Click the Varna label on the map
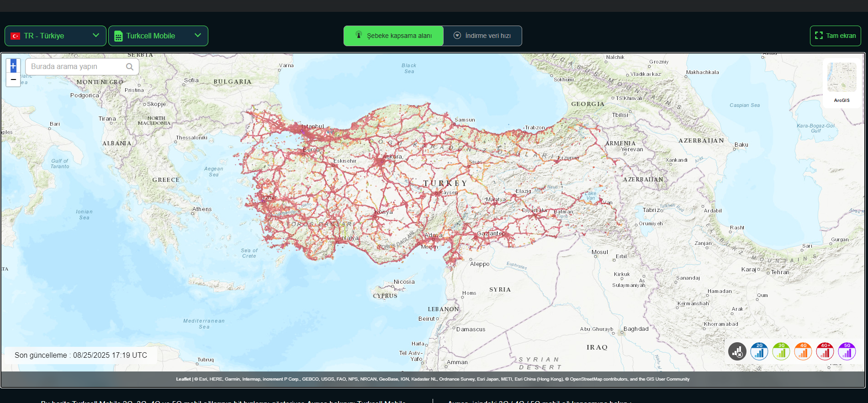The width and height of the screenshot is (868, 403). (x=286, y=66)
